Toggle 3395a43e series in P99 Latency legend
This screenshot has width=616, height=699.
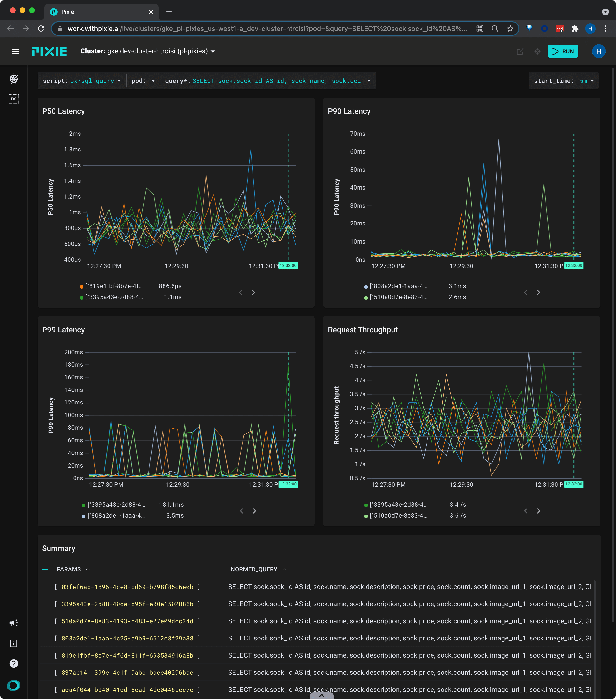116,505
